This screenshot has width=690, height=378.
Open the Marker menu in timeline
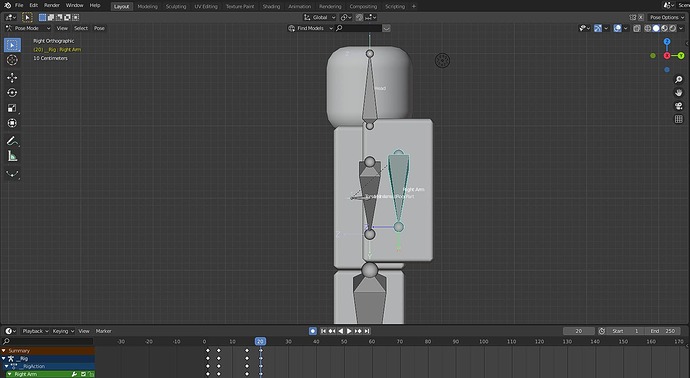(103, 331)
